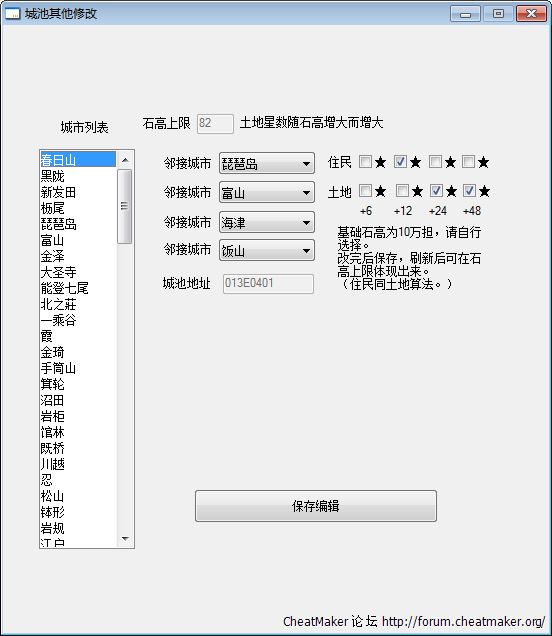
Task: Click the 保存编辑 save button
Action: (316, 506)
